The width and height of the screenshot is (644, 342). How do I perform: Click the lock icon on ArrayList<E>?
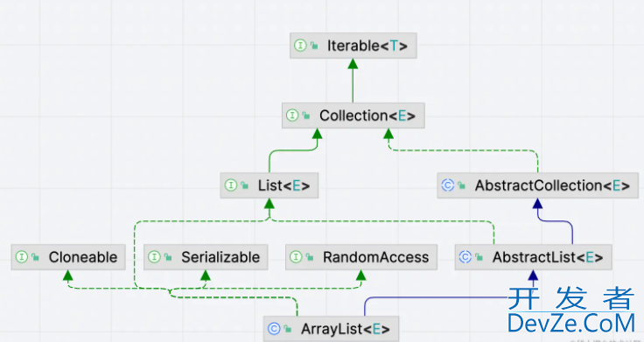coord(288,329)
